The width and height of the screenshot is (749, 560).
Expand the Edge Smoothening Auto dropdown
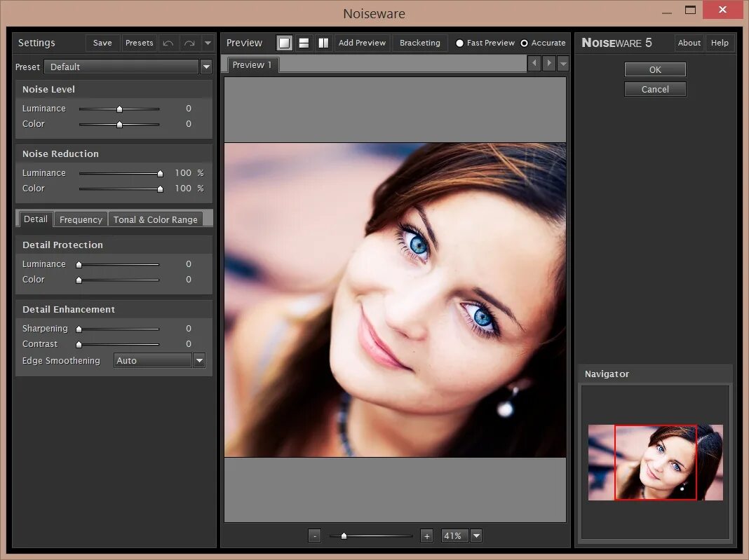(x=199, y=360)
